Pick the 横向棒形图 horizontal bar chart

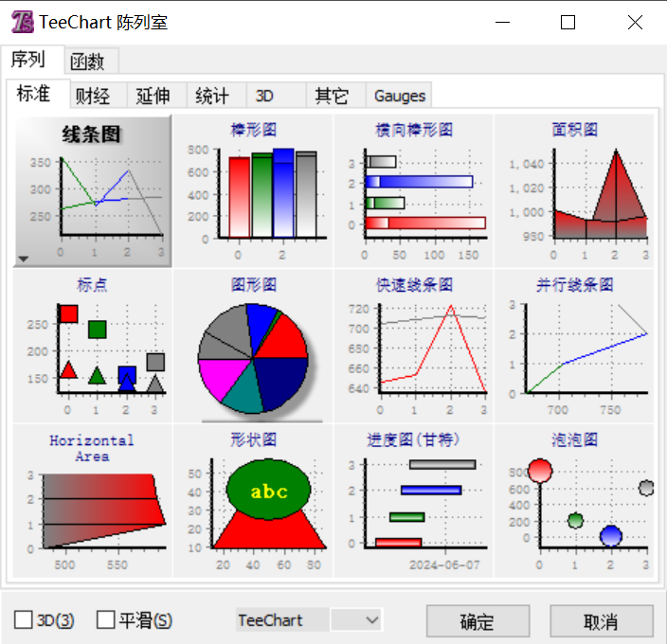413,191
